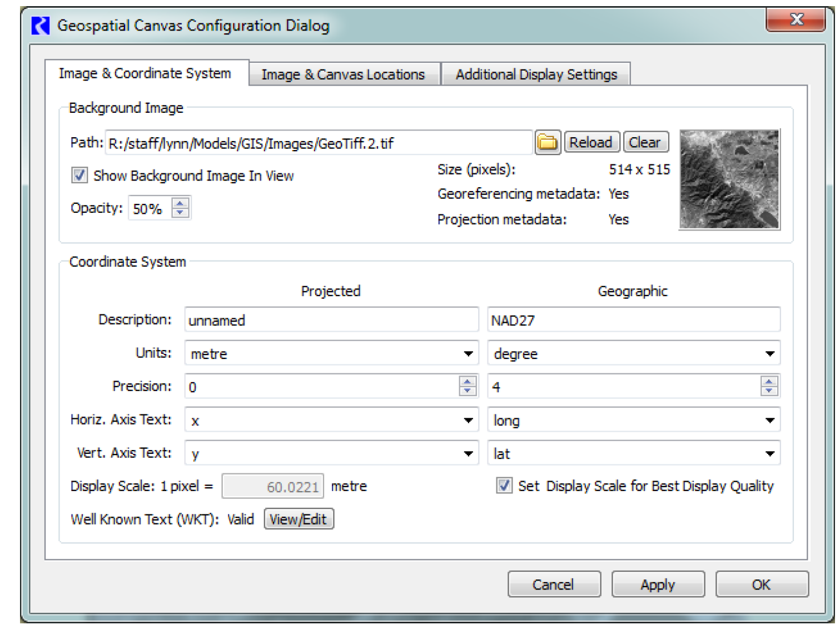Viewport: 840px width, 625px height.
Task: Click the Clear button for background image
Action: point(645,143)
